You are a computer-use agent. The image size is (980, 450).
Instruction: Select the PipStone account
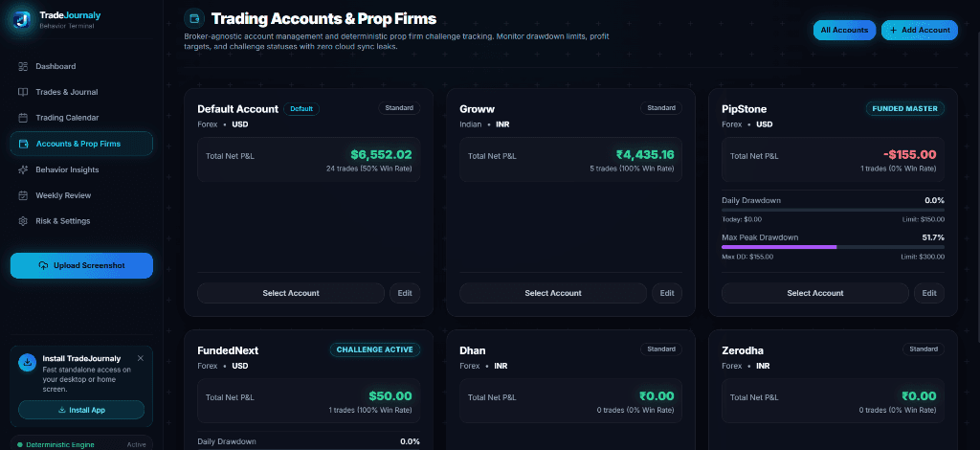815,293
